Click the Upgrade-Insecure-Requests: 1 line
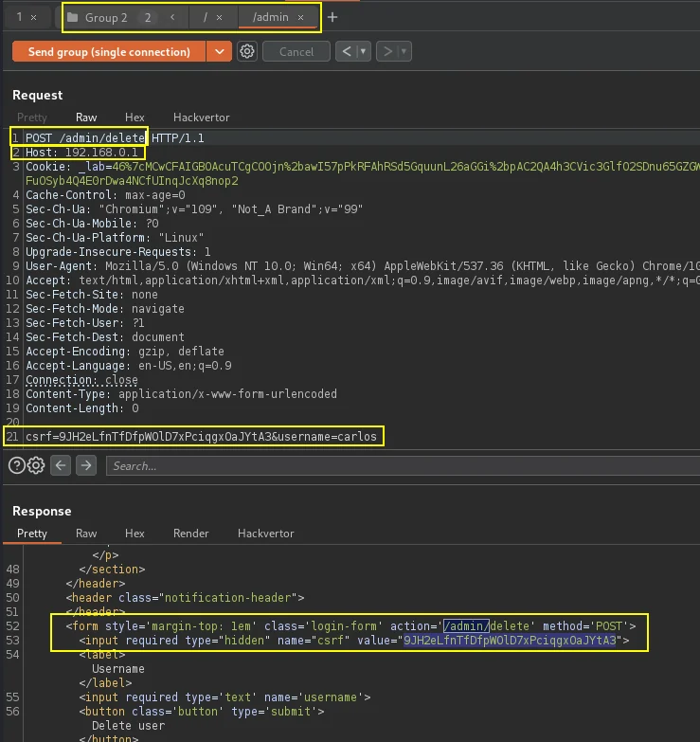 point(117,252)
